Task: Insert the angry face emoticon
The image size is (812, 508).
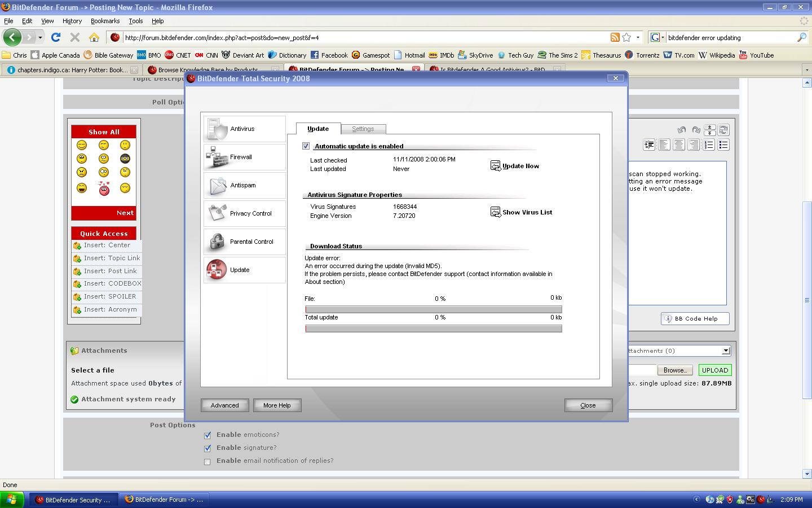Action: point(82,172)
